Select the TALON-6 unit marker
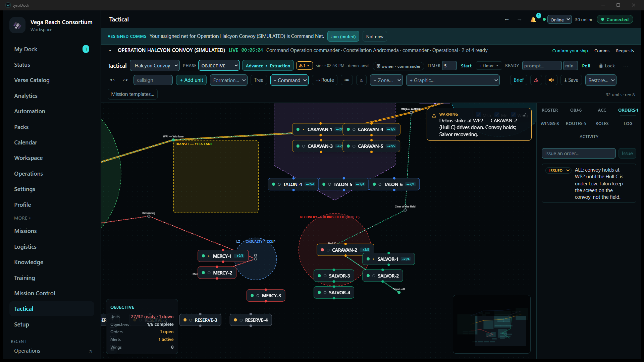 [x=394, y=184]
